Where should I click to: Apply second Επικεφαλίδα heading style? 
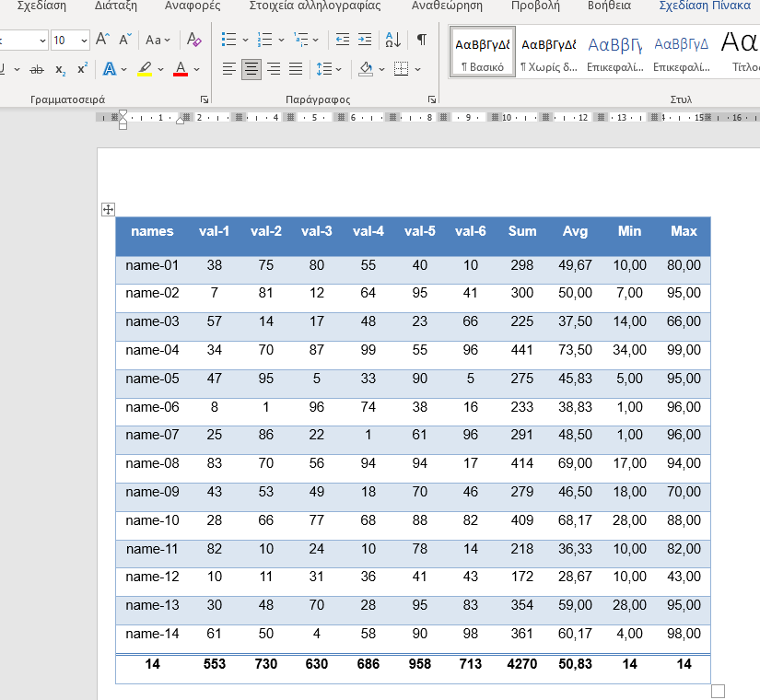click(x=682, y=52)
